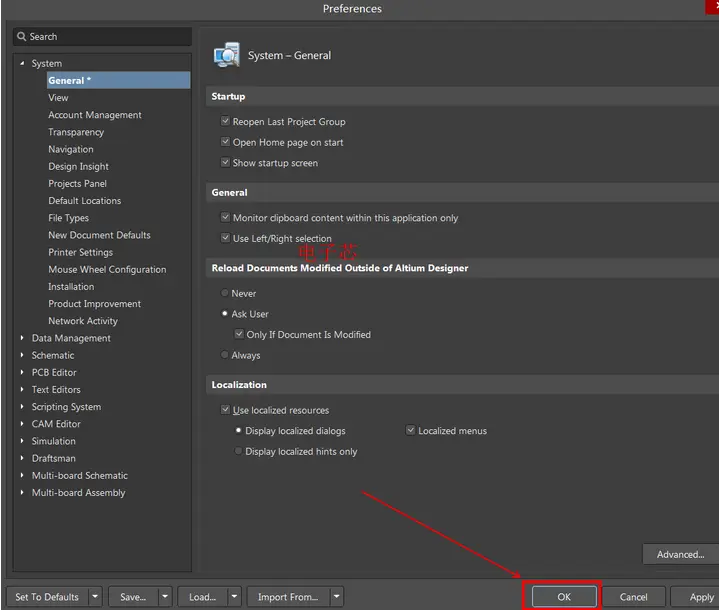Open the Load dropdown arrow
Viewport: 719px width, 610px height.
tap(234, 597)
